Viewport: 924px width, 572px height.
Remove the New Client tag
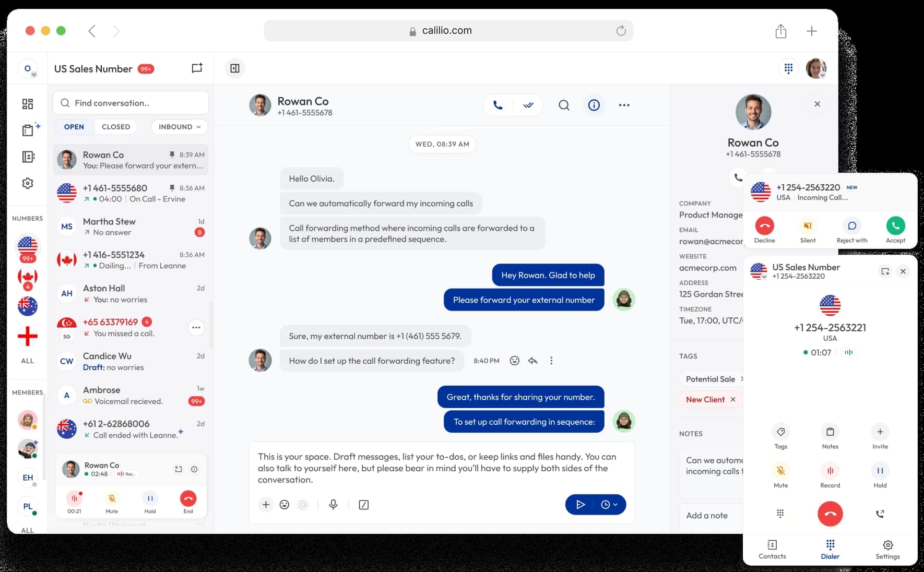pos(733,400)
